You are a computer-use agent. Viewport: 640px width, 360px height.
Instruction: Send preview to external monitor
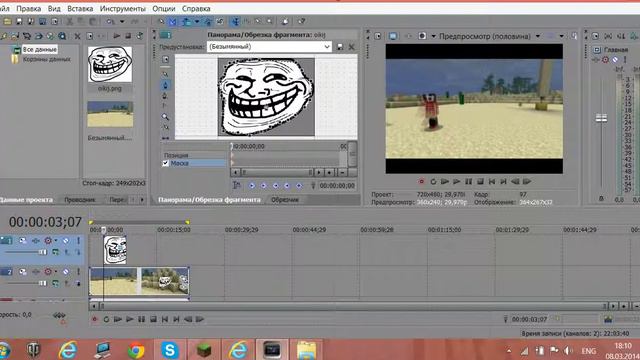[x=393, y=36]
